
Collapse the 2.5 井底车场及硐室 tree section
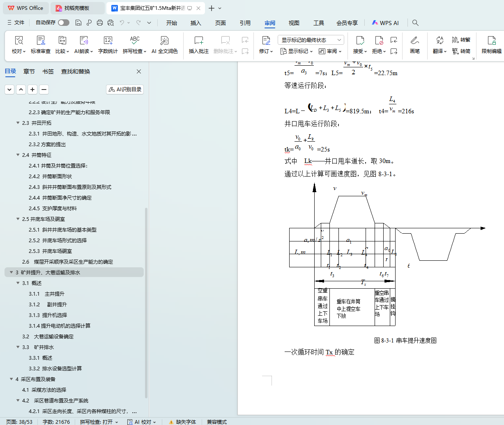tap(18, 219)
